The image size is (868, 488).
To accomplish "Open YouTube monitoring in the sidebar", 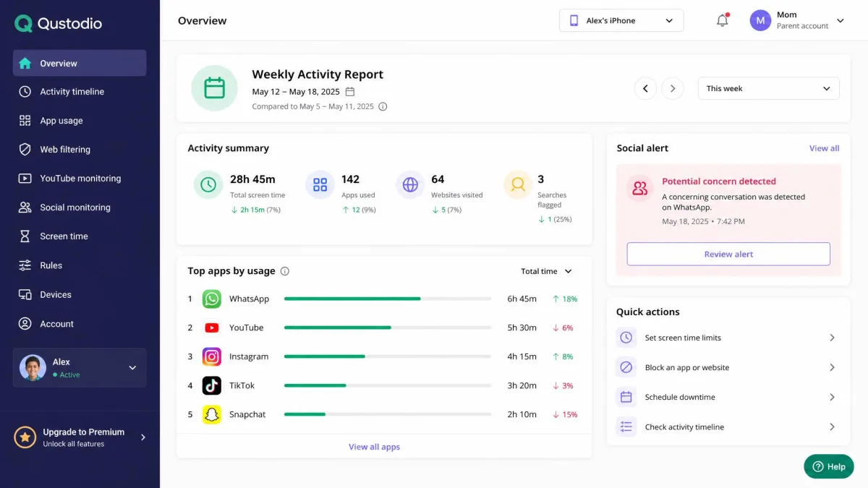I will coord(80,179).
